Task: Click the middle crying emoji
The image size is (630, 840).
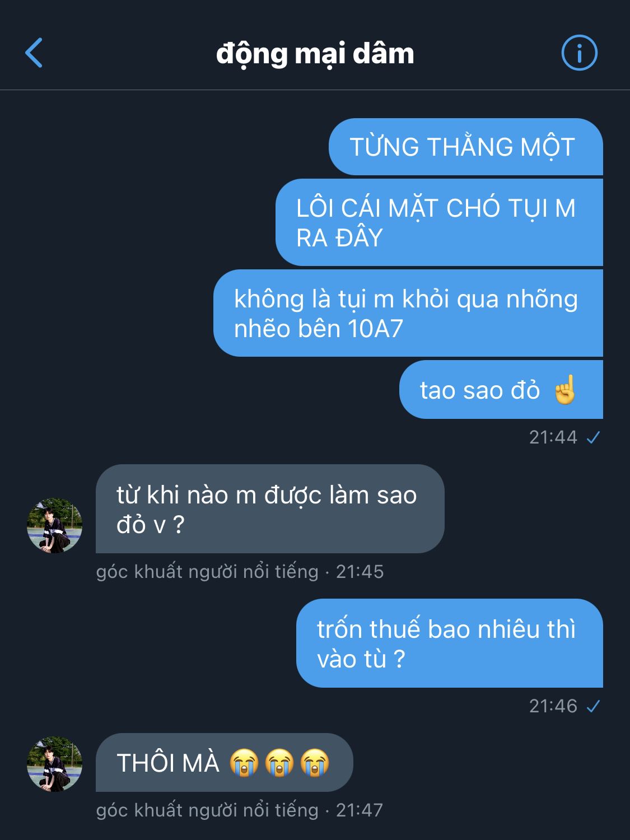Action: click(279, 763)
